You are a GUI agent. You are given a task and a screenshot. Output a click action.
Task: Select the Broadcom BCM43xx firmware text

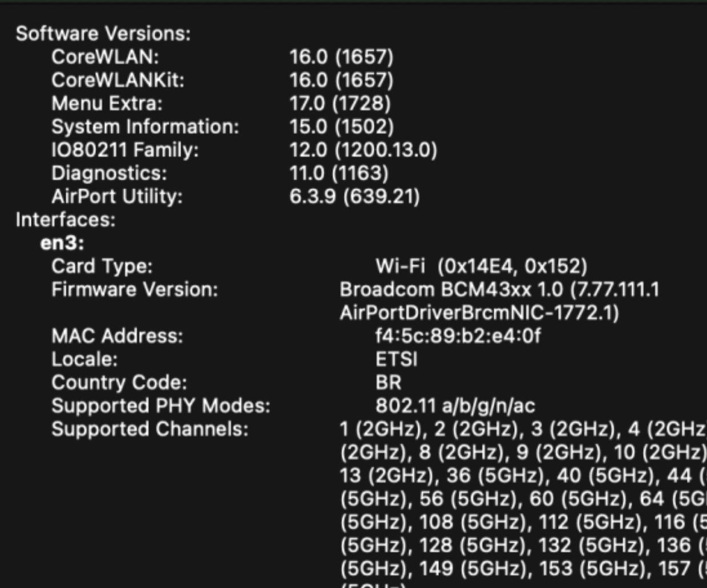tap(499, 290)
